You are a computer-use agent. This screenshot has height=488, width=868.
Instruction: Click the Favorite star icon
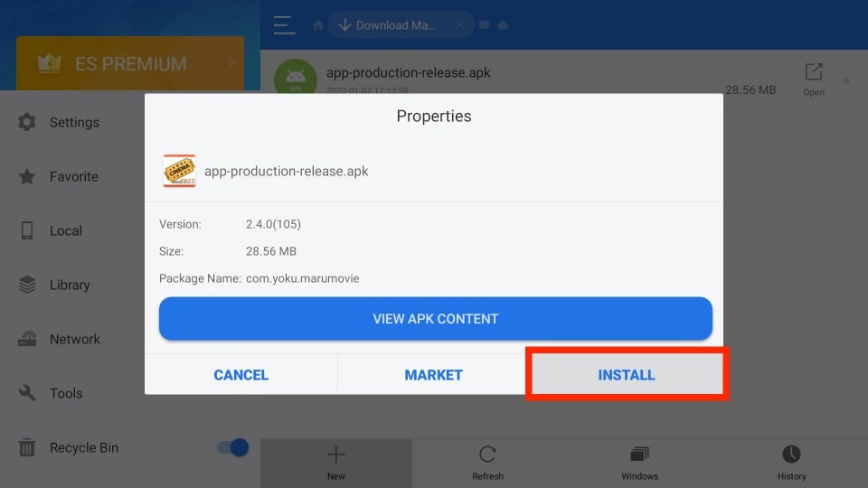point(26,176)
